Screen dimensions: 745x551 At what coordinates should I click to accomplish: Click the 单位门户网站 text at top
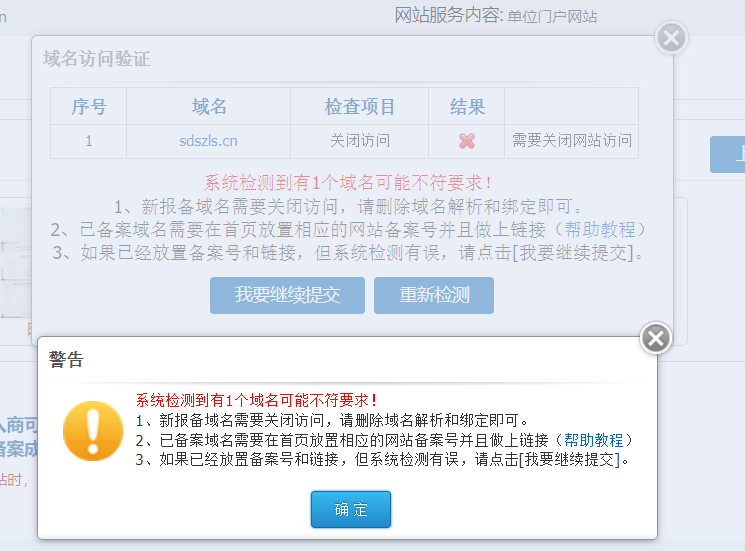tap(552, 16)
